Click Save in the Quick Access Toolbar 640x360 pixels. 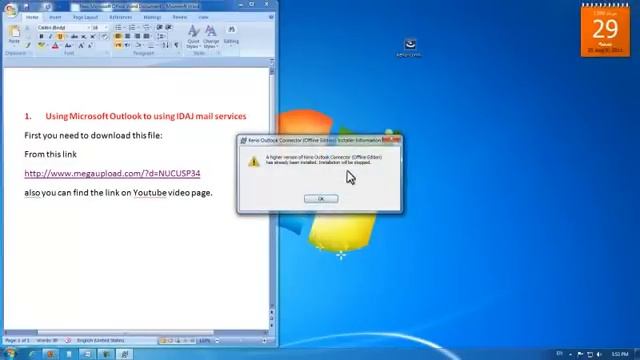coord(27,7)
